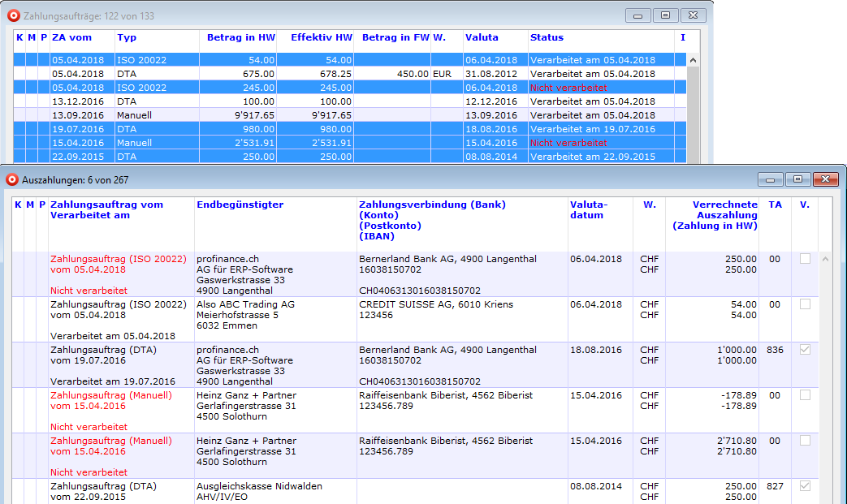The height and width of the screenshot is (504, 847).
Task: Click the 'Endbegünstigter' column header
Action: tap(240, 205)
